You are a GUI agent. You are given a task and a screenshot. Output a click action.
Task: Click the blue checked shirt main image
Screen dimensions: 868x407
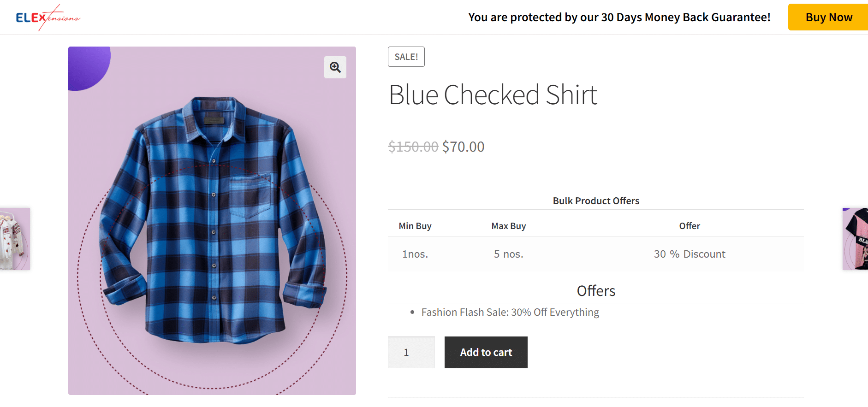click(212, 220)
